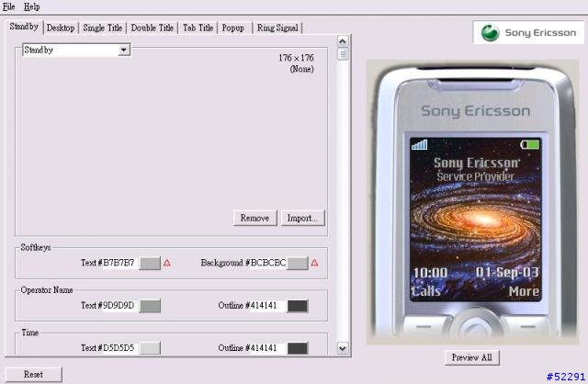Click the battery icon in preview
The height and width of the screenshot is (384, 588).
530,144
